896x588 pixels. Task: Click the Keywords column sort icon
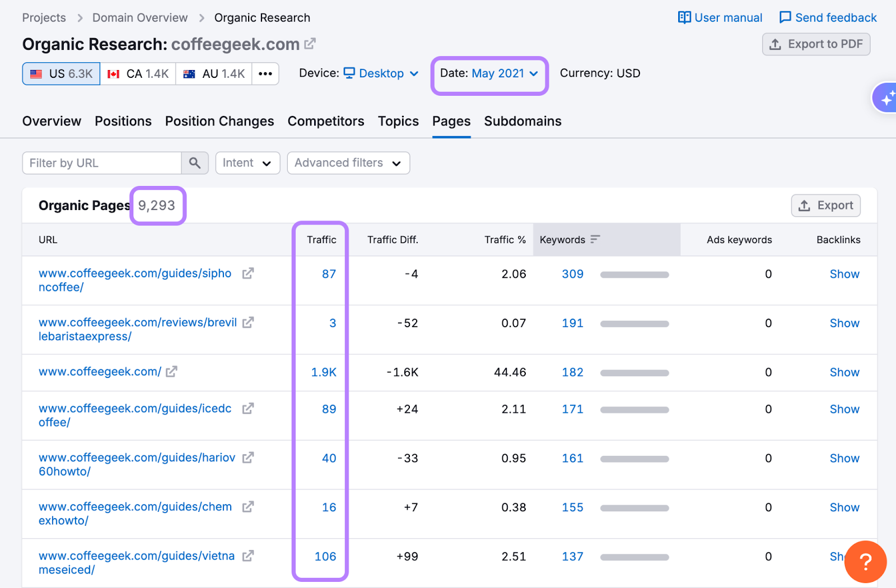pyautogui.click(x=595, y=240)
